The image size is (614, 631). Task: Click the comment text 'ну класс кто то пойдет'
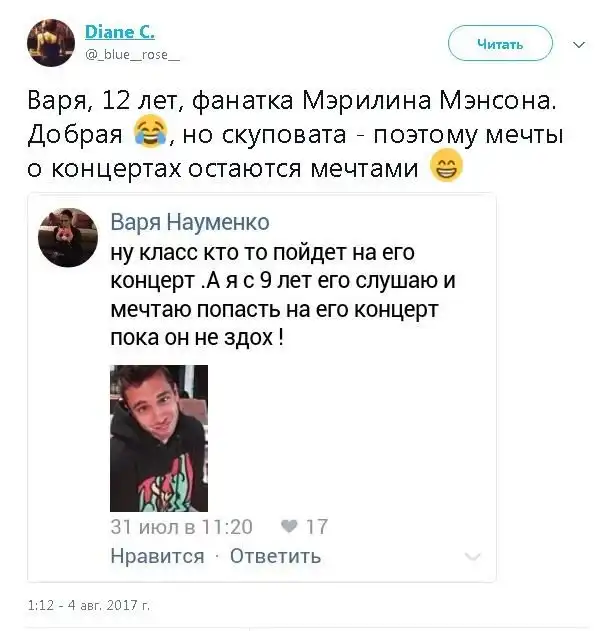(283, 295)
